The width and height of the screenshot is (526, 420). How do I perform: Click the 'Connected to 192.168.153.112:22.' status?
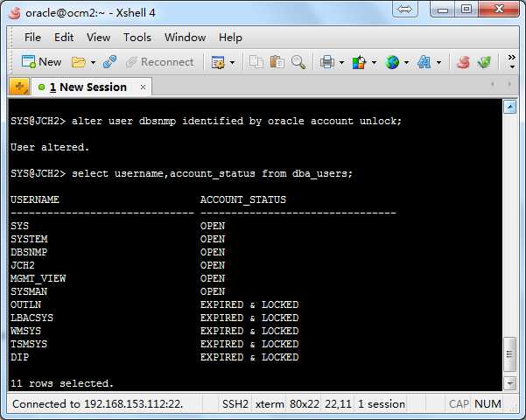click(x=98, y=404)
